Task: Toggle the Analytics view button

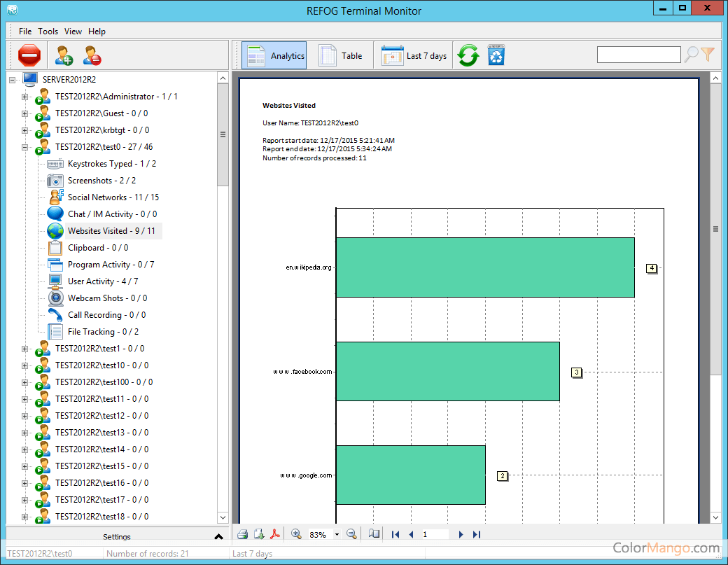Action: (276, 55)
